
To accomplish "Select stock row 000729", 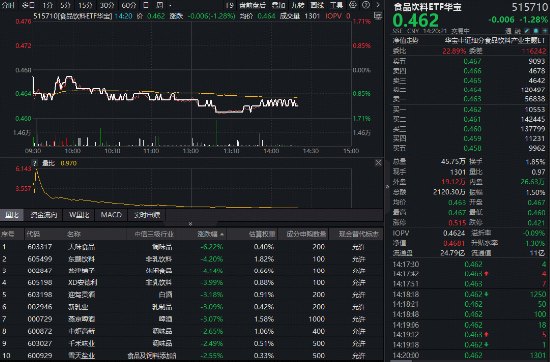I will (x=191, y=319).
